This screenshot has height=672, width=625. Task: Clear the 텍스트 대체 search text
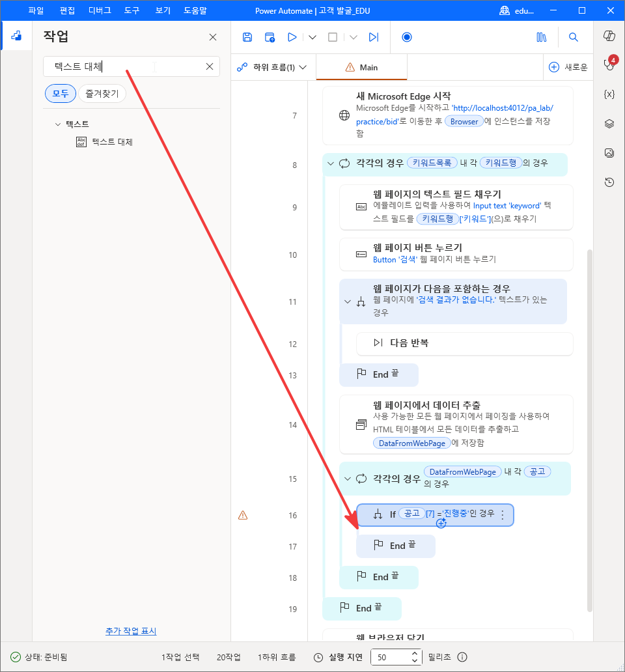click(210, 66)
